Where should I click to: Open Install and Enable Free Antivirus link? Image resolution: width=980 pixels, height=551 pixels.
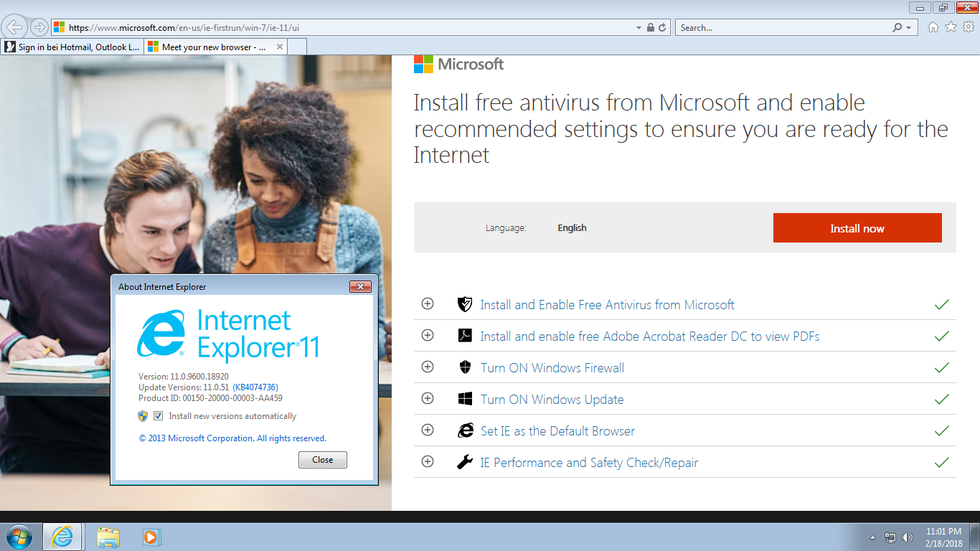click(607, 305)
